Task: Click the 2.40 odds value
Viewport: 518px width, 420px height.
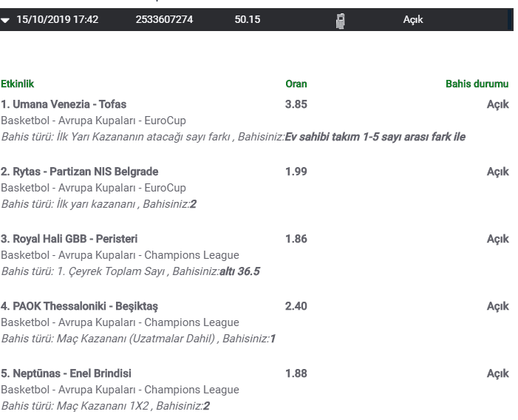Action: 296,306
